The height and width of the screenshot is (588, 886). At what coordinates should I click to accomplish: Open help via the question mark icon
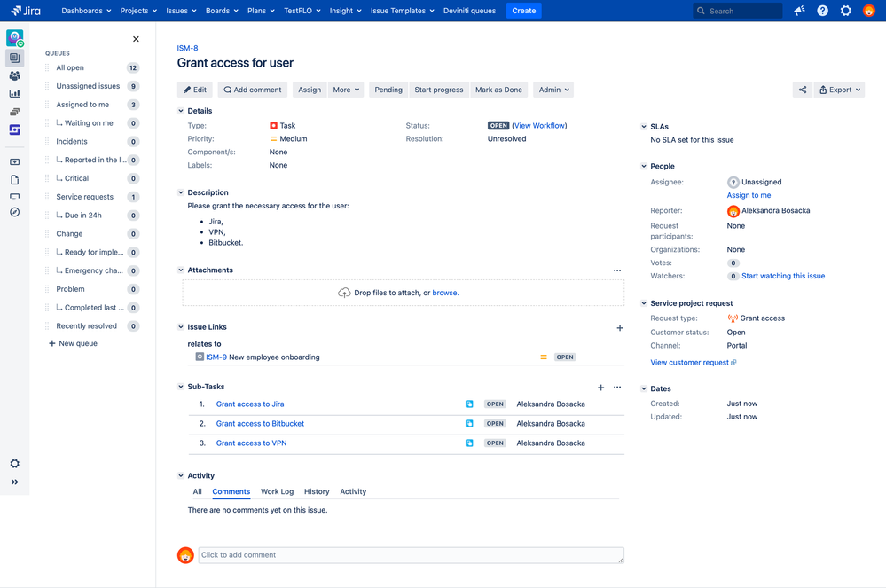[822, 10]
